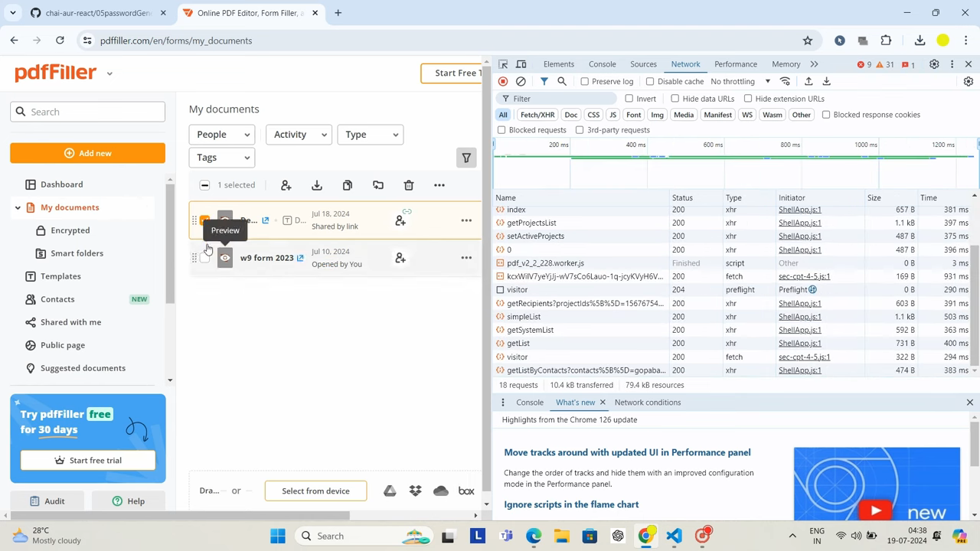Open the Audit button

click(x=47, y=501)
